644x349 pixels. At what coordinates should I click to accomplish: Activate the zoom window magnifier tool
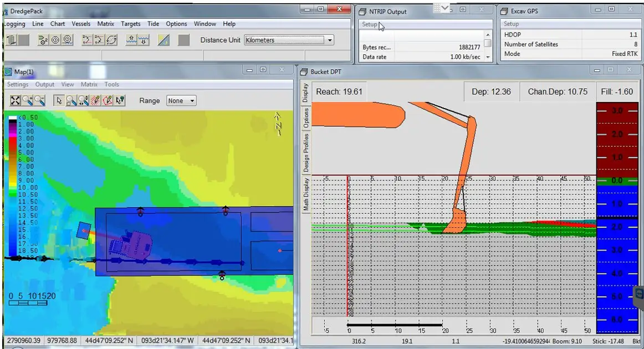tap(71, 100)
